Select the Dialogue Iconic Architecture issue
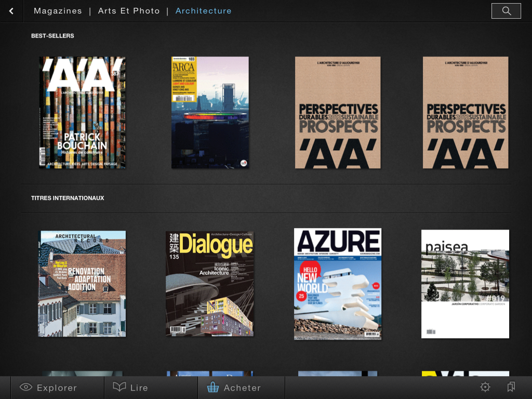The width and height of the screenshot is (532, 399). pos(210,284)
